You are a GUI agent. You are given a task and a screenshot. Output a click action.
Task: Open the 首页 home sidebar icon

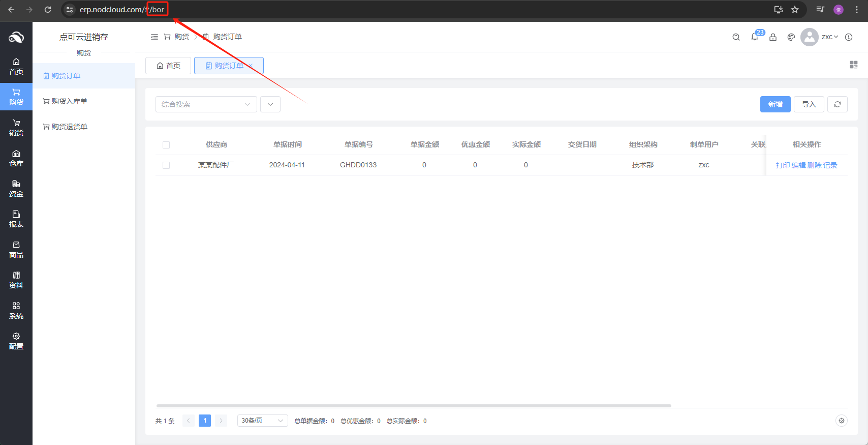pyautogui.click(x=16, y=67)
